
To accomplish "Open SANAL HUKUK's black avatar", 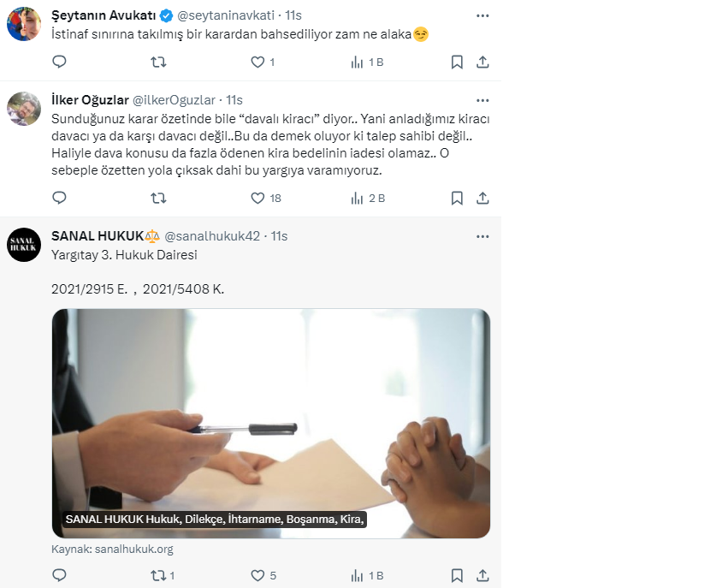I will click(24, 245).
